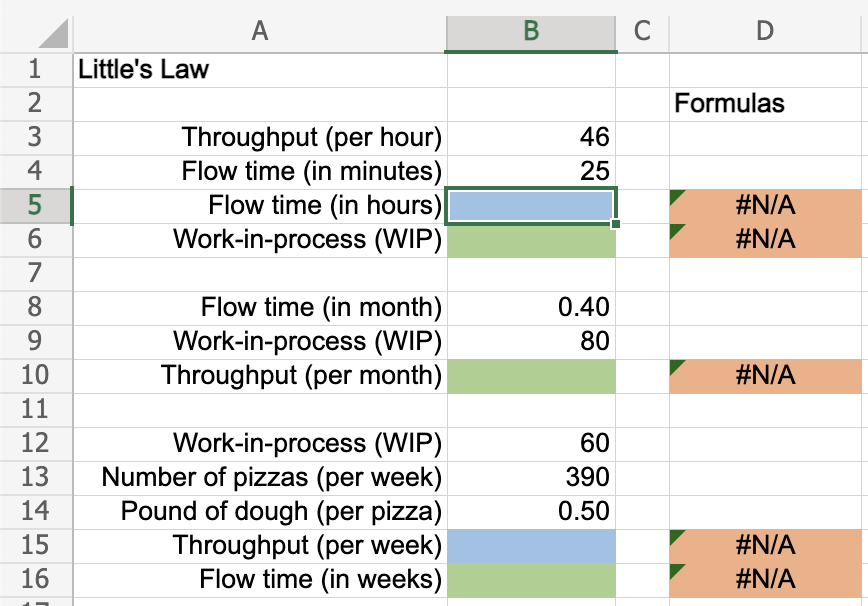Click the error indicator beside #N/A in D6

678,231
